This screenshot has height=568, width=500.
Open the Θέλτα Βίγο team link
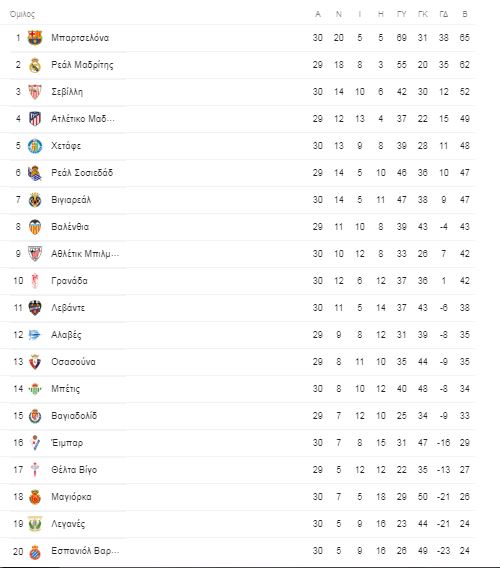coord(74,470)
